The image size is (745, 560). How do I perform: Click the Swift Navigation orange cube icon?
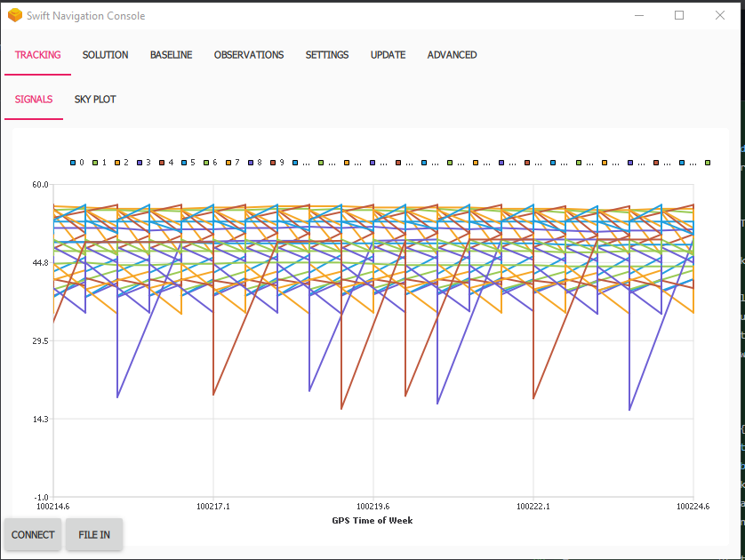[15, 15]
